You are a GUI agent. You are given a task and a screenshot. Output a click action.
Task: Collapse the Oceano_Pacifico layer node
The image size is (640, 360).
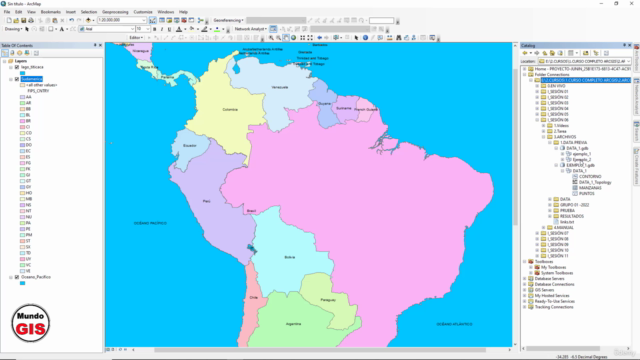pos(11,277)
